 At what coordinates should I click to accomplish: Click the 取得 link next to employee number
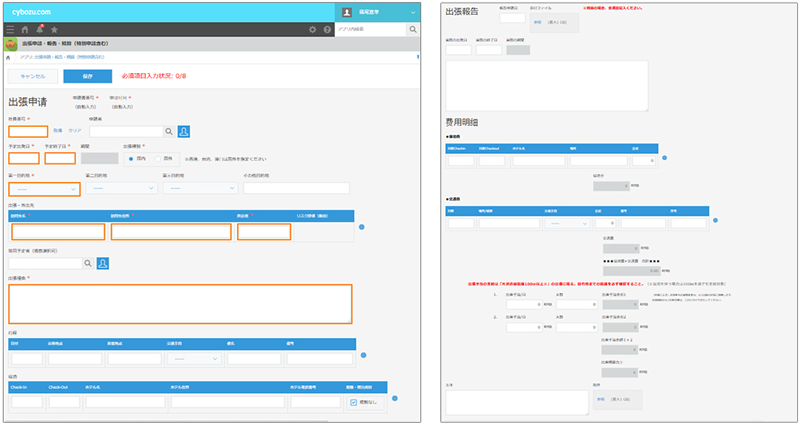point(58,131)
